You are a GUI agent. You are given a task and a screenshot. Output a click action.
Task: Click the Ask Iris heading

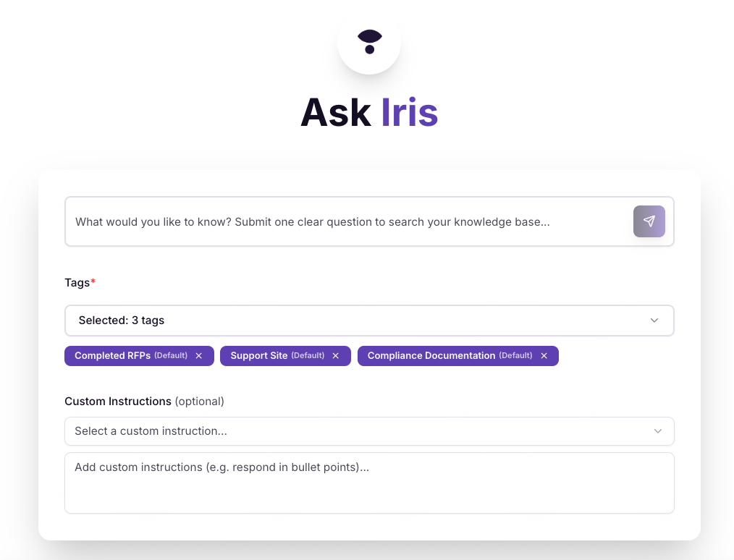[x=369, y=112]
